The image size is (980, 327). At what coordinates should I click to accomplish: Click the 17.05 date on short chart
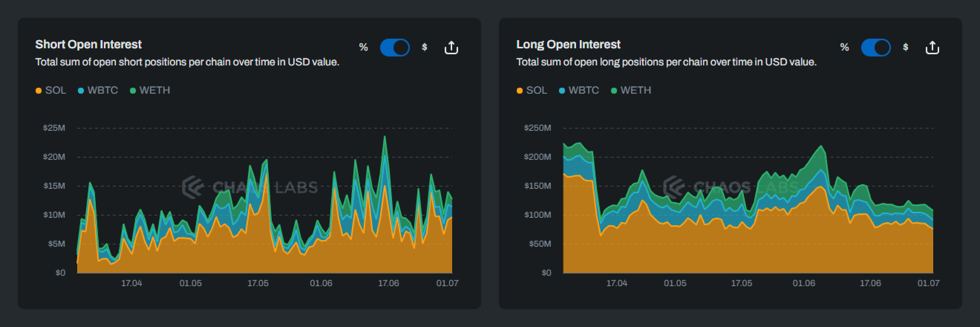click(x=258, y=283)
